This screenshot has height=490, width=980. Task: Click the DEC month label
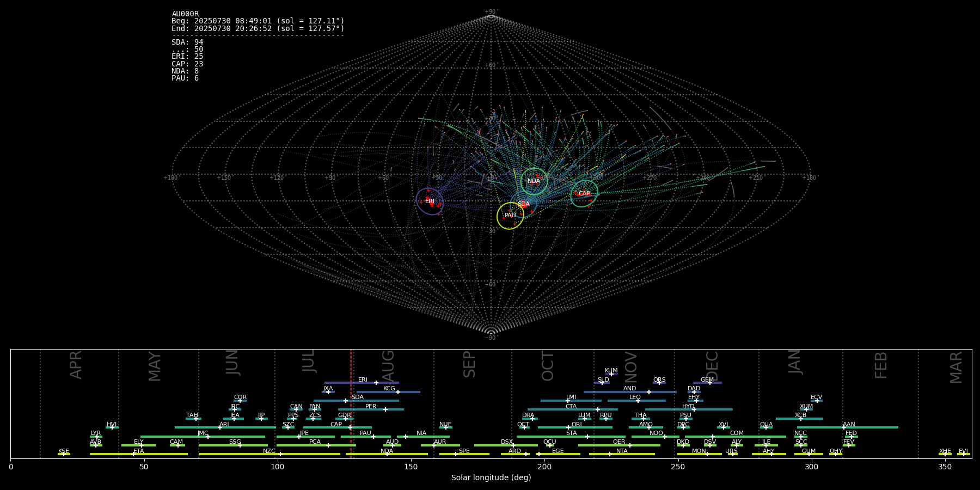(712, 366)
